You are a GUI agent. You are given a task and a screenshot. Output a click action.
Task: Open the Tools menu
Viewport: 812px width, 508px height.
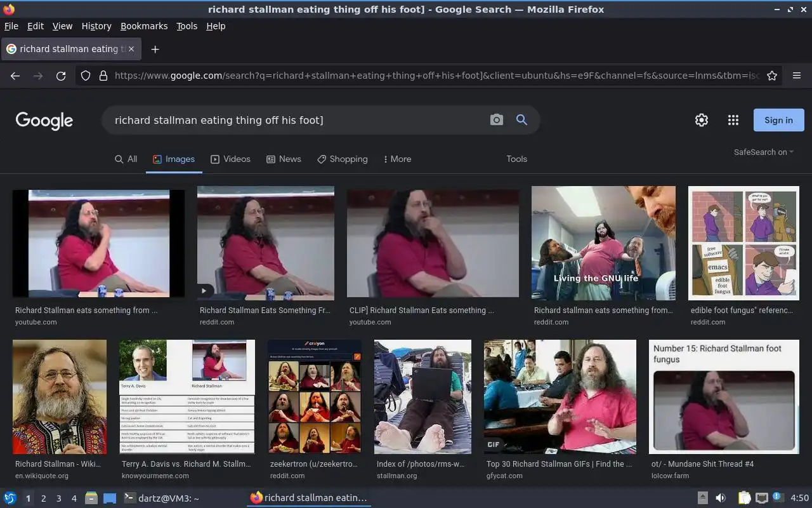click(187, 26)
